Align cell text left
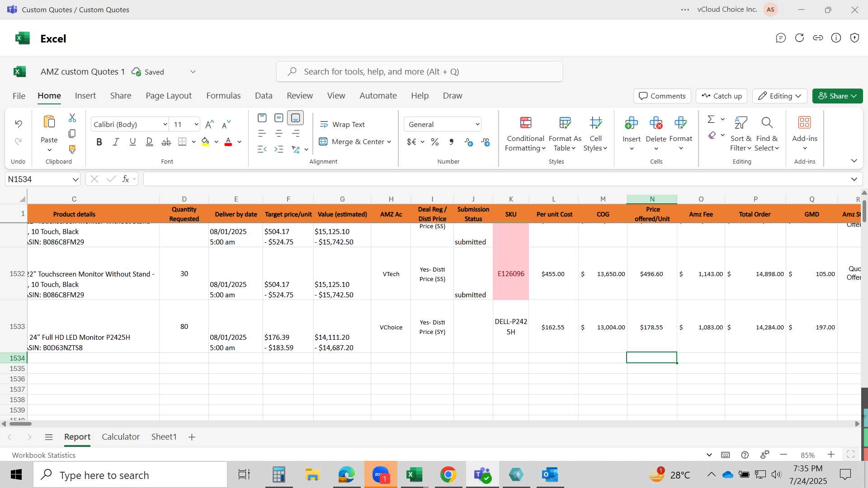This screenshot has width=868, height=488. tap(262, 133)
